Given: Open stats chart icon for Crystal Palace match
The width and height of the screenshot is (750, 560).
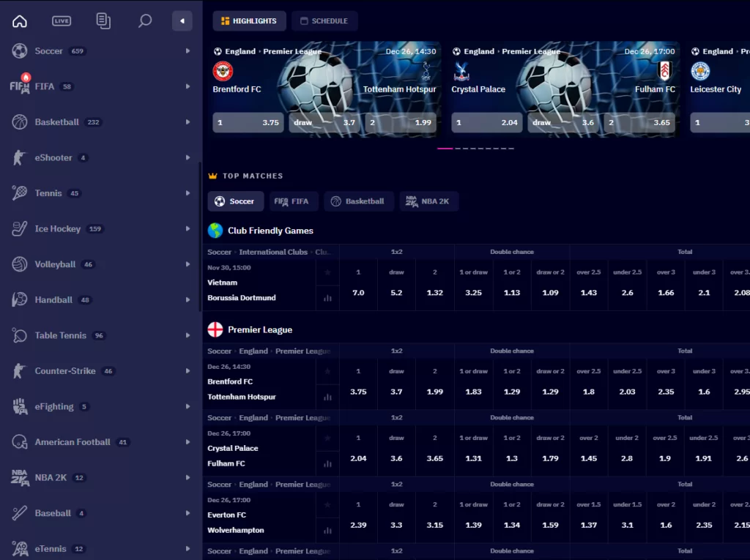Looking at the screenshot, I should [327, 463].
